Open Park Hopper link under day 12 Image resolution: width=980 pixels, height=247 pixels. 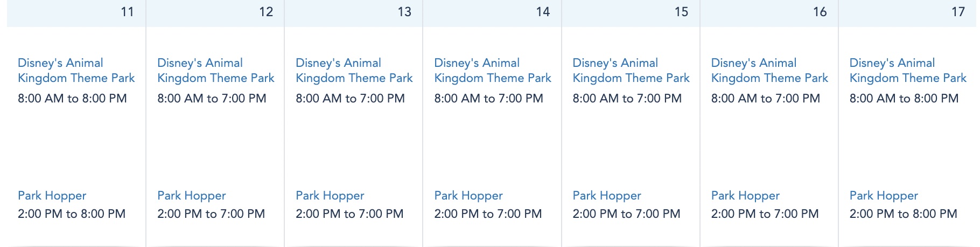(191, 196)
